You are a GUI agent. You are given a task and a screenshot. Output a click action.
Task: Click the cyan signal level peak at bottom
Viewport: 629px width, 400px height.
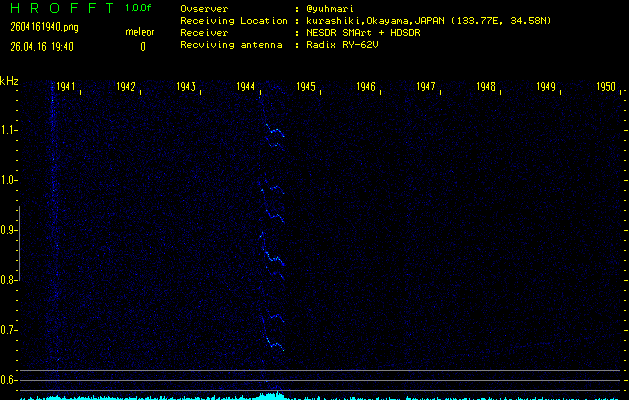click(268, 396)
